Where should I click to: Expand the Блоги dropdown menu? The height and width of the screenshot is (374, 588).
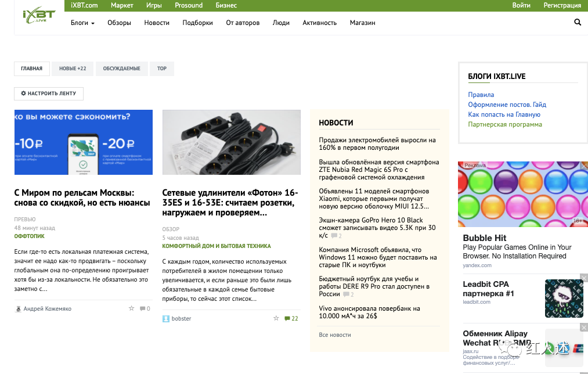point(82,23)
